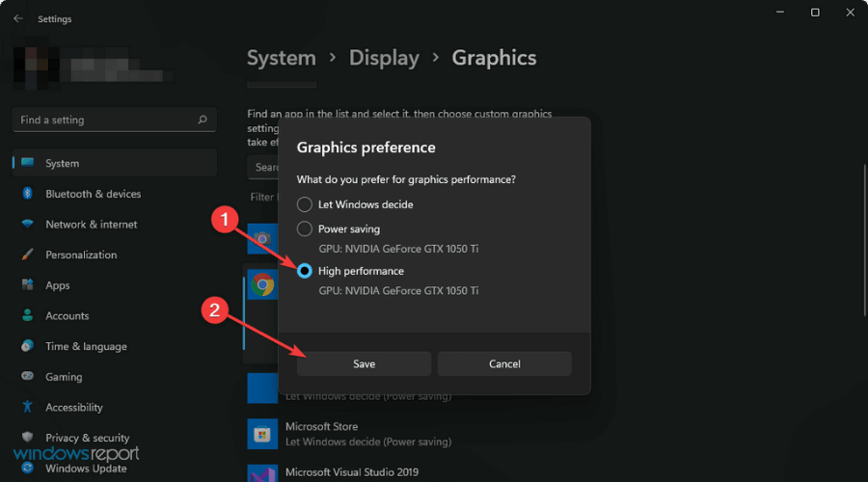Maximize the Settings window

point(815,13)
